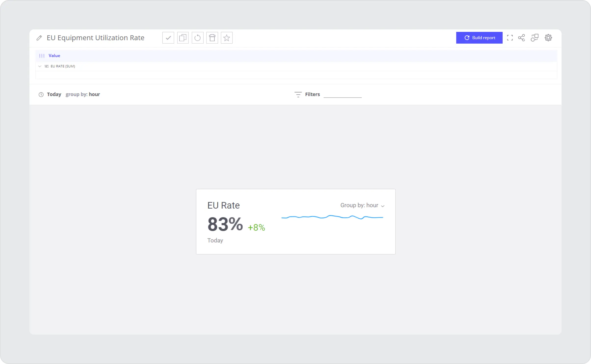The height and width of the screenshot is (364, 591).
Task: Open sharing options with the share icon
Action: click(x=521, y=38)
